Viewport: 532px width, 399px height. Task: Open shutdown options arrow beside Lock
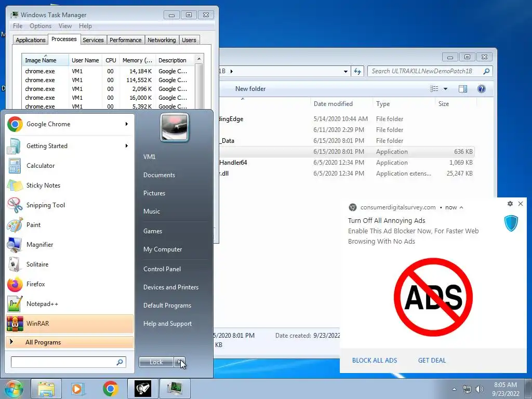pyautogui.click(x=179, y=362)
